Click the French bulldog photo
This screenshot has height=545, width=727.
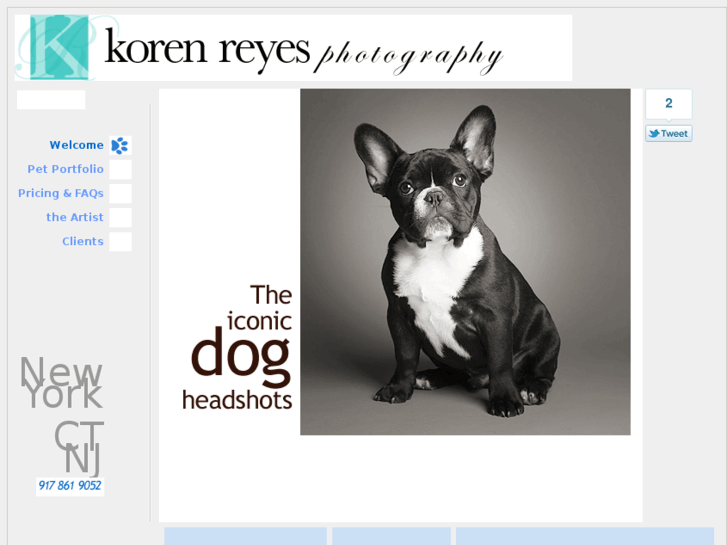465,262
